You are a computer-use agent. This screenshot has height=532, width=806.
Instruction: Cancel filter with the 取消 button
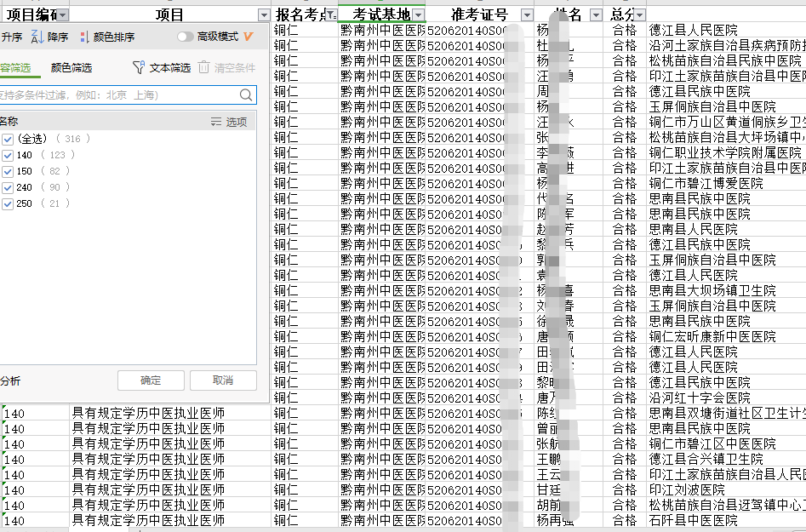tap(223, 380)
